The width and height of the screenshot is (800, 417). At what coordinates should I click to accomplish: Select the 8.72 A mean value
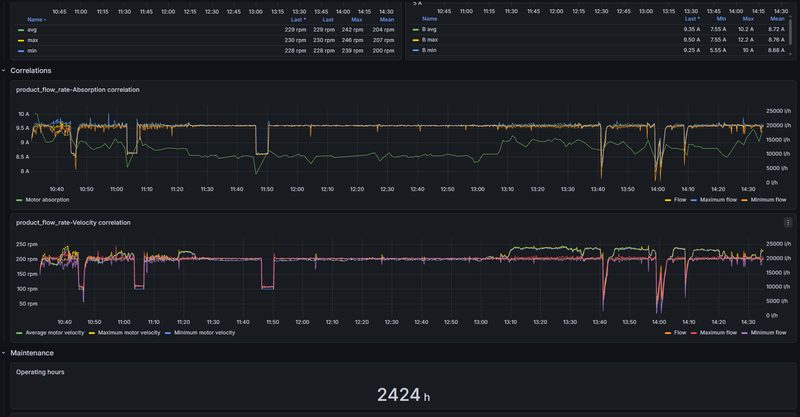tap(777, 29)
